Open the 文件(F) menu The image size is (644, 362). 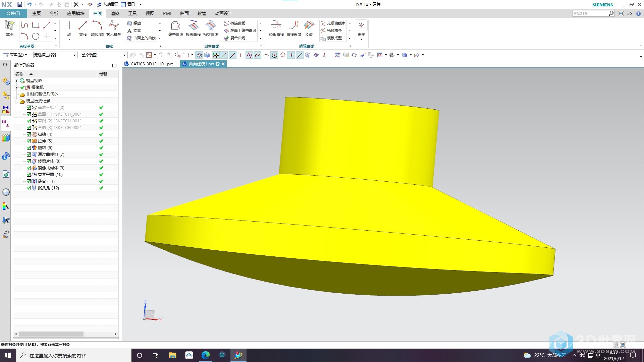(x=13, y=13)
